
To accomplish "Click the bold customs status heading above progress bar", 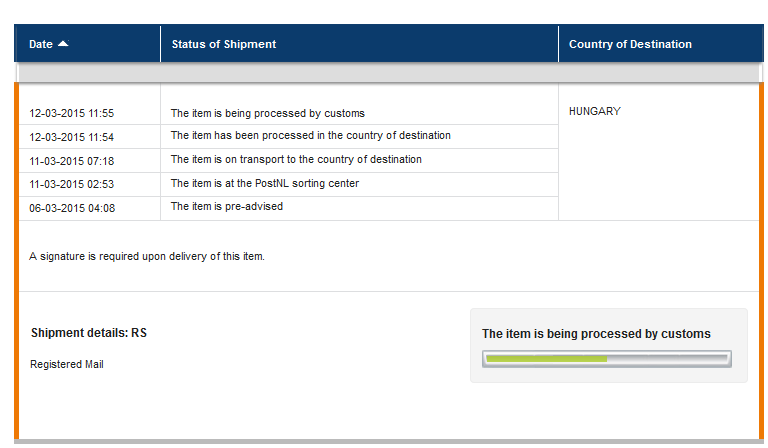I will (596, 333).
